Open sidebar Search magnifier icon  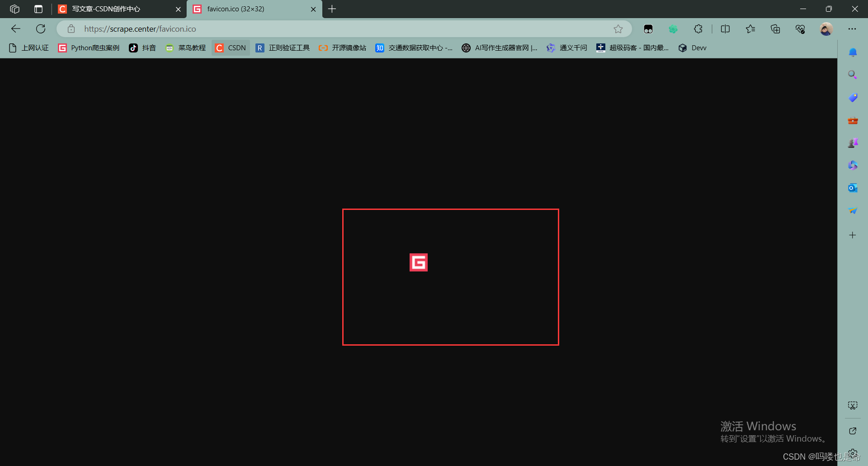(x=853, y=75)
